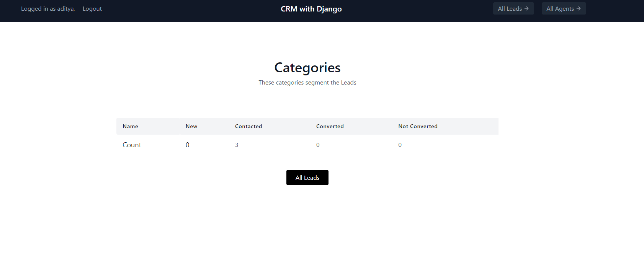644x259 pixels.
Task: Click the 'These categories segment the Leads' subtitle
Action: click(307, 82)
